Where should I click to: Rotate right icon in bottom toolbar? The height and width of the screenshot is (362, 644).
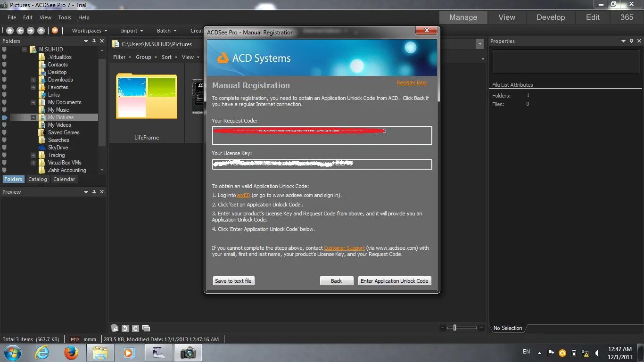coord(135,328)
